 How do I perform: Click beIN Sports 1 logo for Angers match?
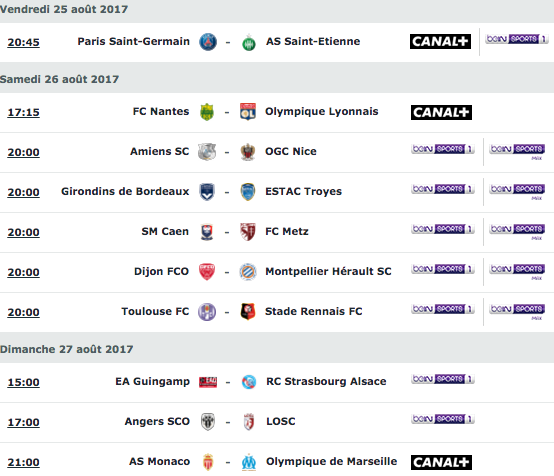(442, 419)
